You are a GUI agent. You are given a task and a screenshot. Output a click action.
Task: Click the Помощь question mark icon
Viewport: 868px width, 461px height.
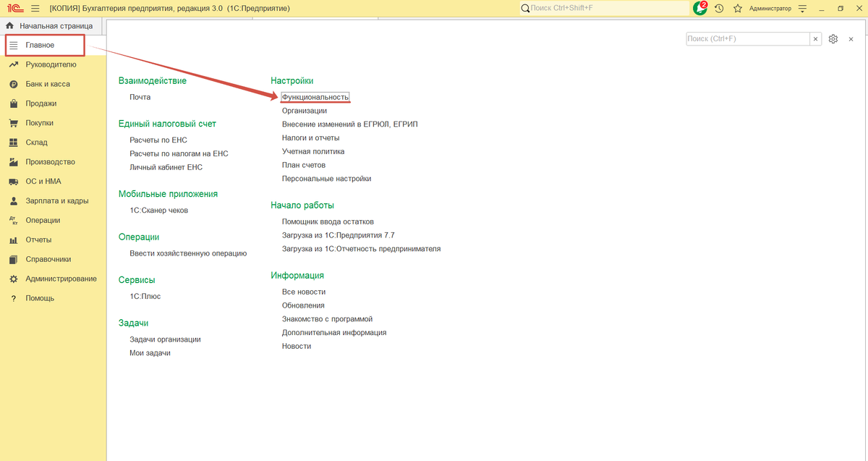click(x=13, y=298)
